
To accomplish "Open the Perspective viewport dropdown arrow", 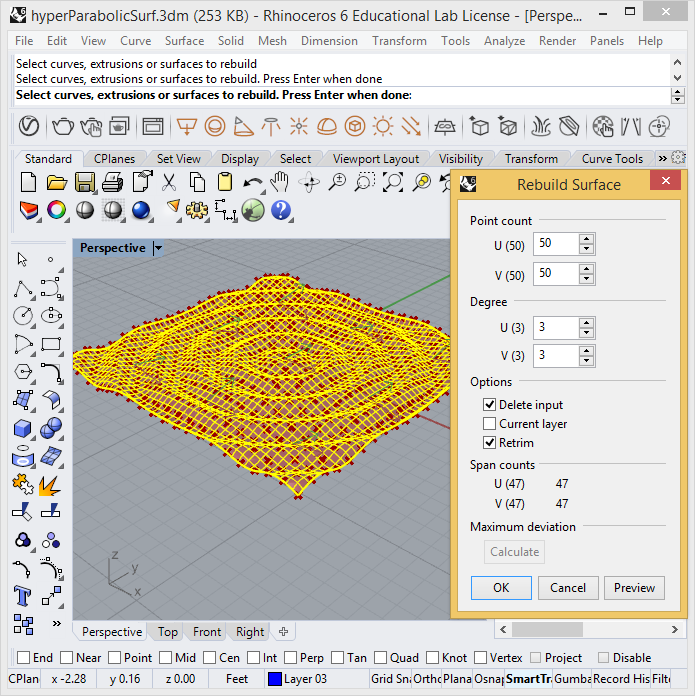I will point(158,248).
